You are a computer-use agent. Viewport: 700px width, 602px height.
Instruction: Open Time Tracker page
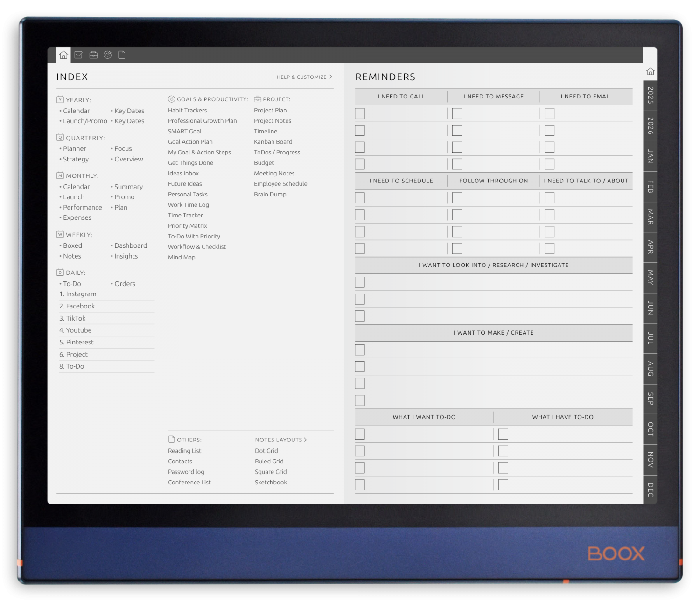(x=185, y=215)
